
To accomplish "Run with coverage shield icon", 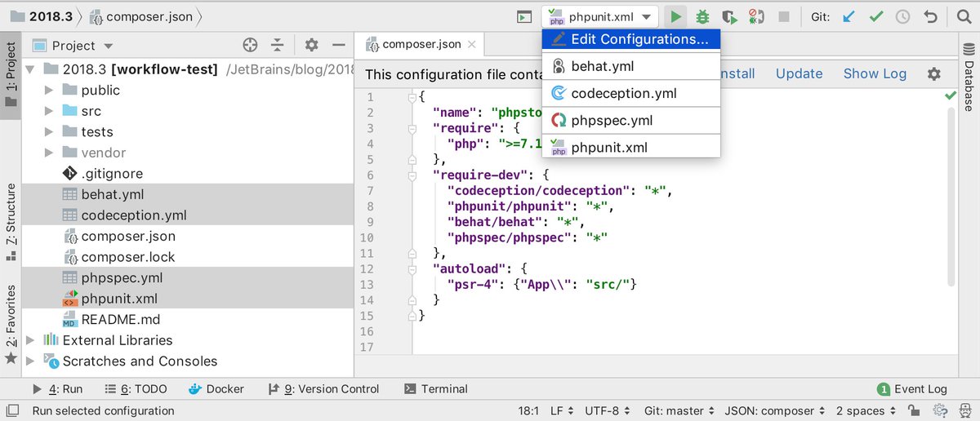I will pos(730,16).
